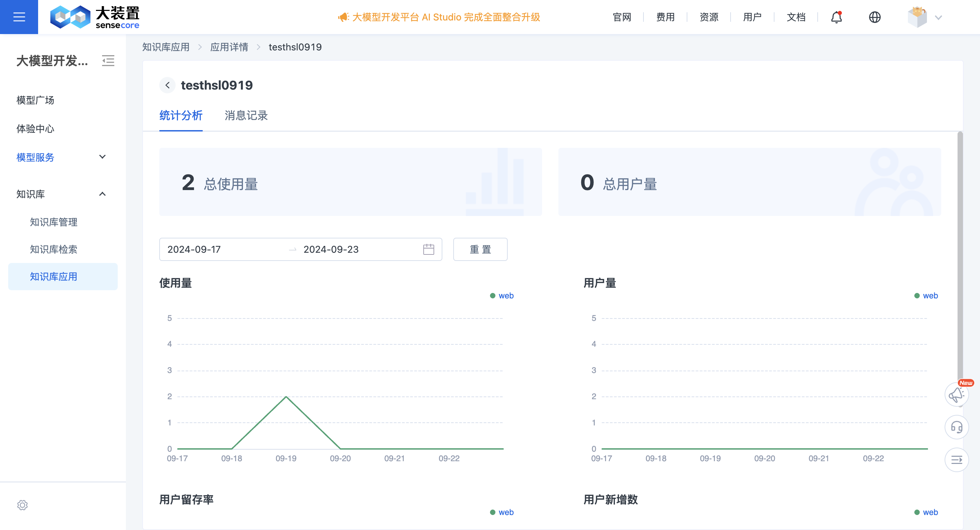The height and width of the screenshot is (530, 980).
Task: Toggle the web series in 用户量 chart legend
Action: click(x=926, y=295)
